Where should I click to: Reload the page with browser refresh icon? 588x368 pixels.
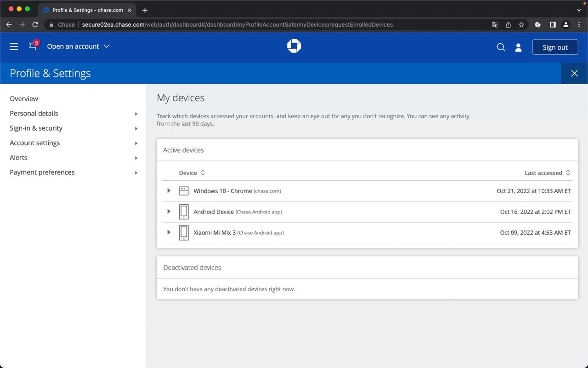(35, 24)
